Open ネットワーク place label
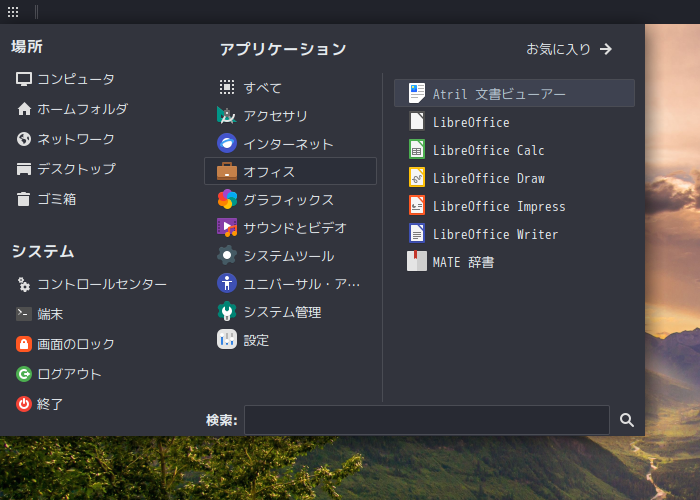 tap(76, 139)
